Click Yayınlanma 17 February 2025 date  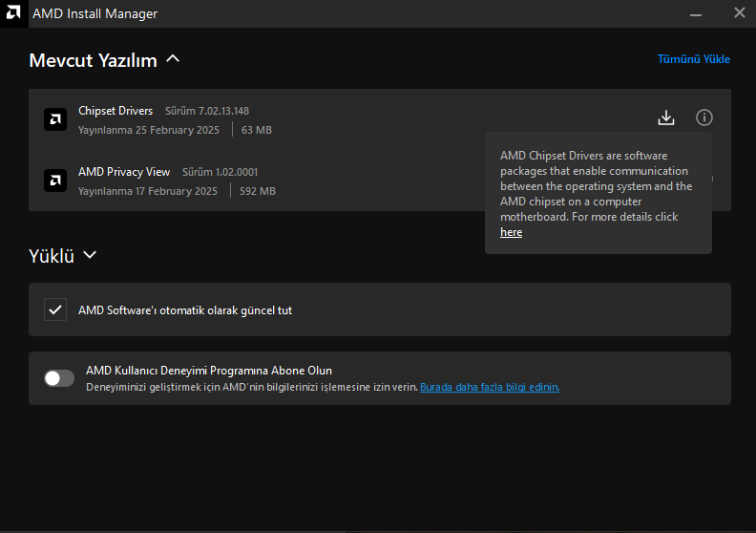coord(148,191)
